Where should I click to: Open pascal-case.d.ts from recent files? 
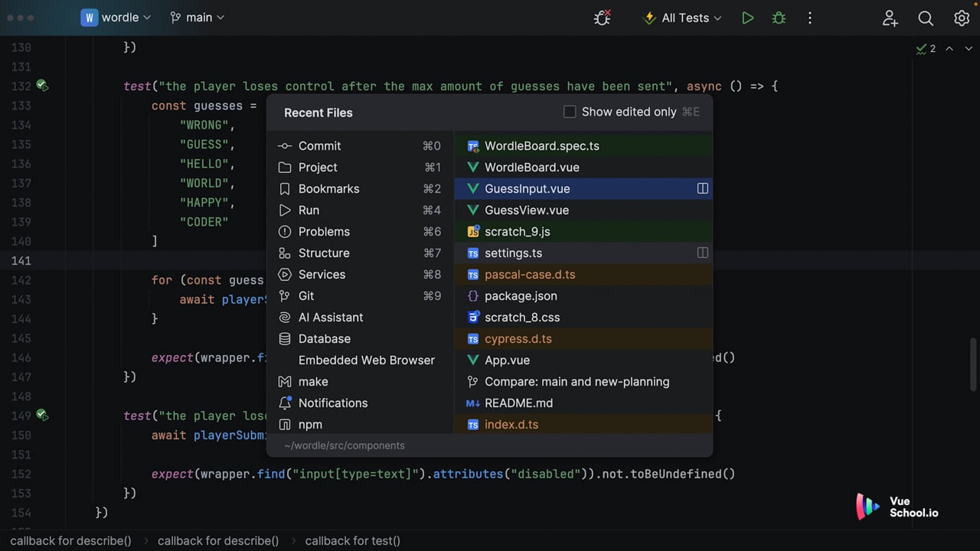pyautogui.click(x=583, y=274)
